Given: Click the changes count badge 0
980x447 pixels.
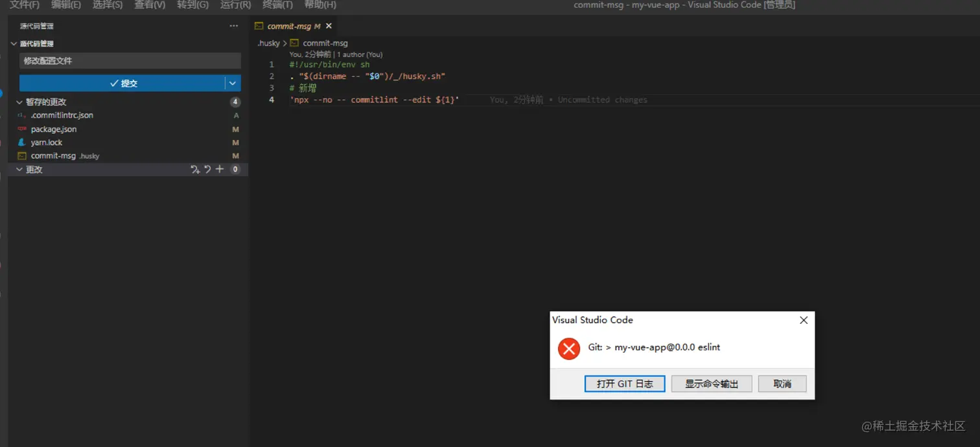Looking at the screenshot, I should [x=235, y=170].
